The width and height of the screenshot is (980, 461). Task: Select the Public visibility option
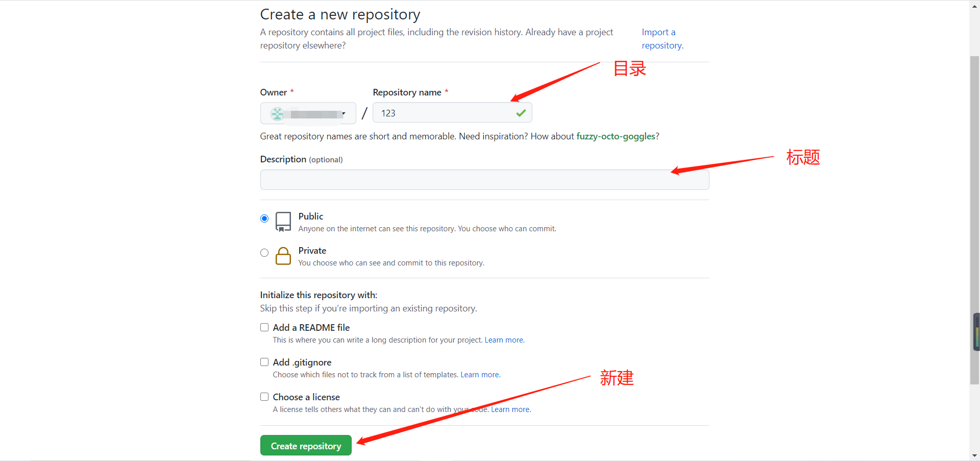264,218
